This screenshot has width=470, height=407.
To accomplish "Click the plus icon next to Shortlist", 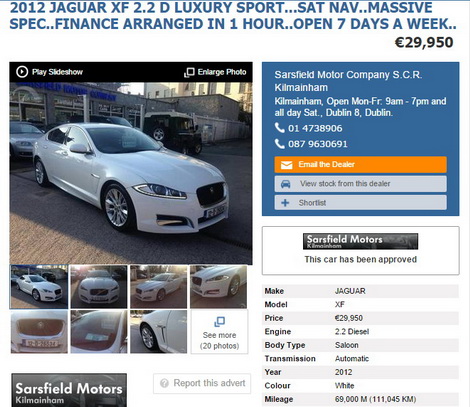I will (285, 203).
